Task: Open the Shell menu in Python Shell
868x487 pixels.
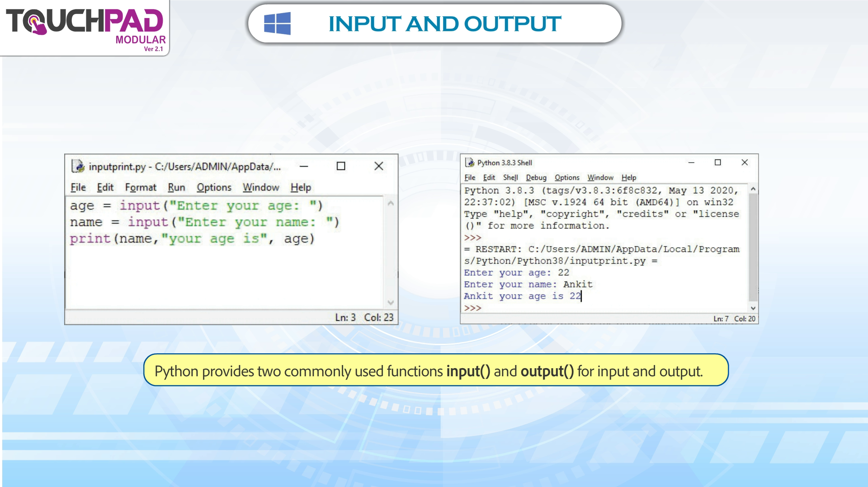Action: point(510,178)
